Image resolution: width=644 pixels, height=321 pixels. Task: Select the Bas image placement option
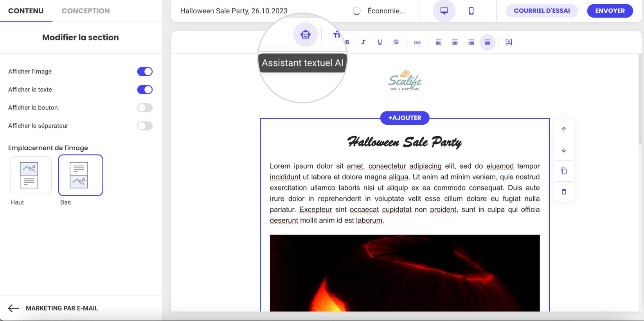coord(81,175)
